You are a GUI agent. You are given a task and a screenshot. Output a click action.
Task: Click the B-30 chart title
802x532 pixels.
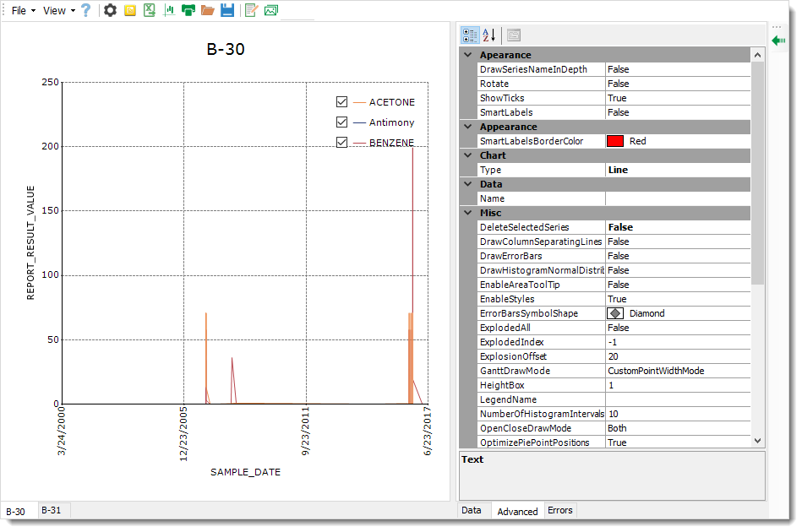point(226,49)
